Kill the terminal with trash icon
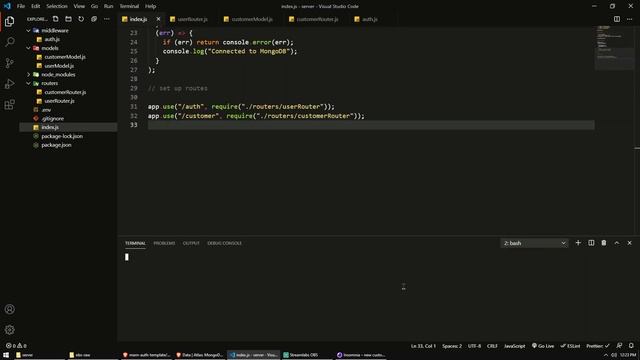Image resolution: width=640 pixels, height=360 pixels. (x=604, y=243)
